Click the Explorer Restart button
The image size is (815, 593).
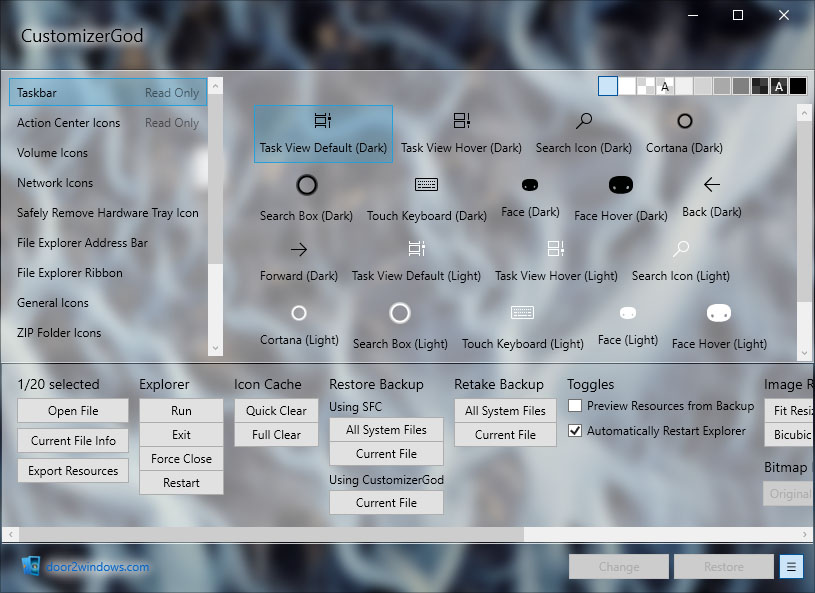[181, 483]
